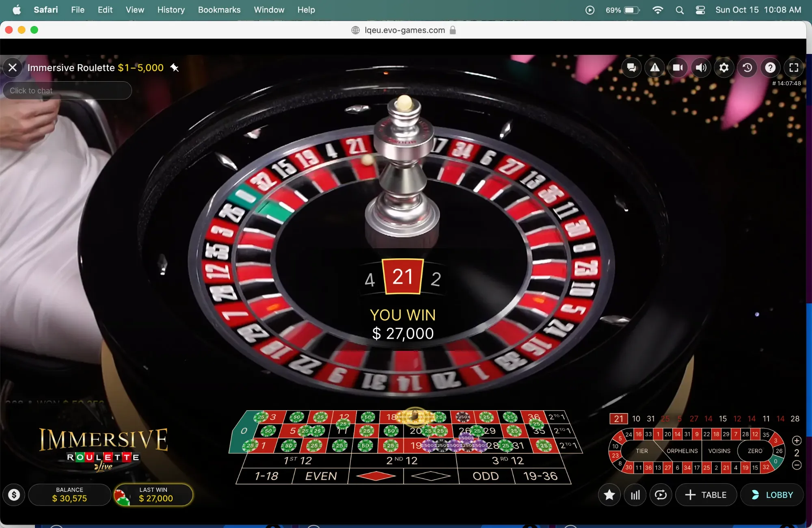Go to the LOBBY
Image resolution: width=812 pixels, height=528 pixels.
click(772, 495)
